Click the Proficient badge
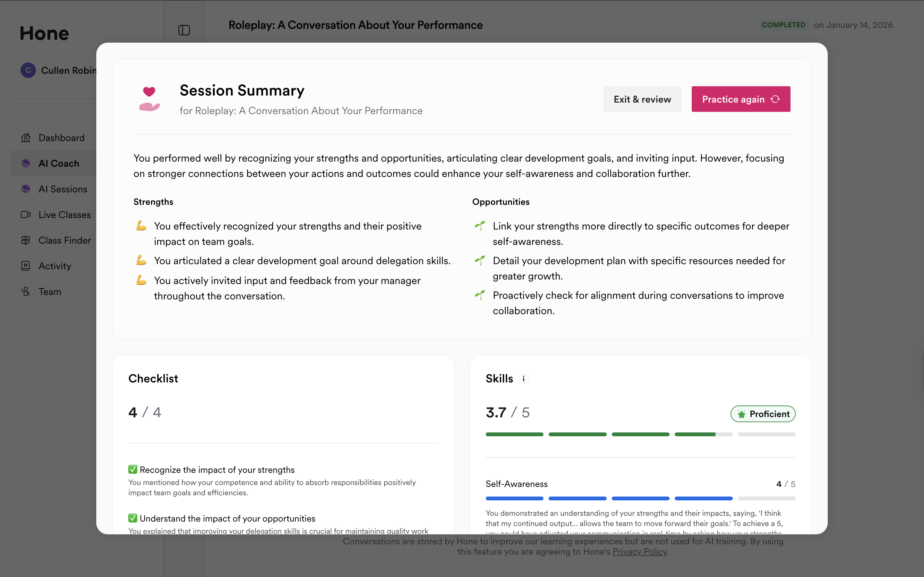The width and height of the screenshot is (924, 577). 763,414
